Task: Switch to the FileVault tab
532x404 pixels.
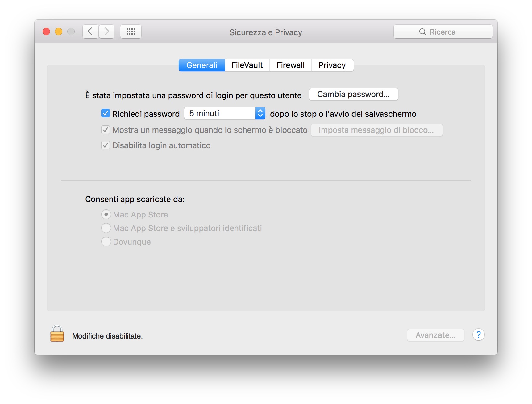Action: (247, 65)
